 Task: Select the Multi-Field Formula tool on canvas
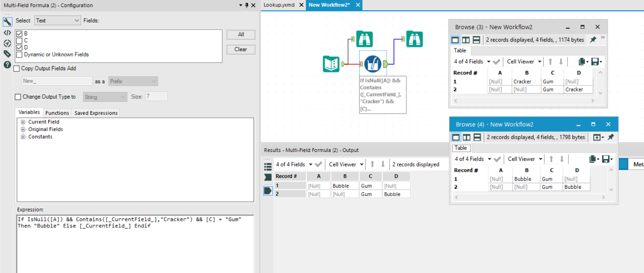373,64
